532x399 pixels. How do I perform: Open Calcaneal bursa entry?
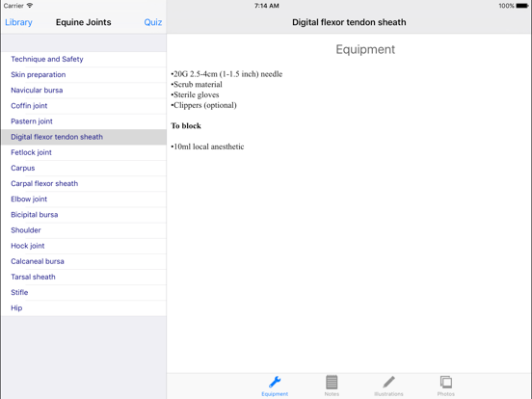pos(84,261)
